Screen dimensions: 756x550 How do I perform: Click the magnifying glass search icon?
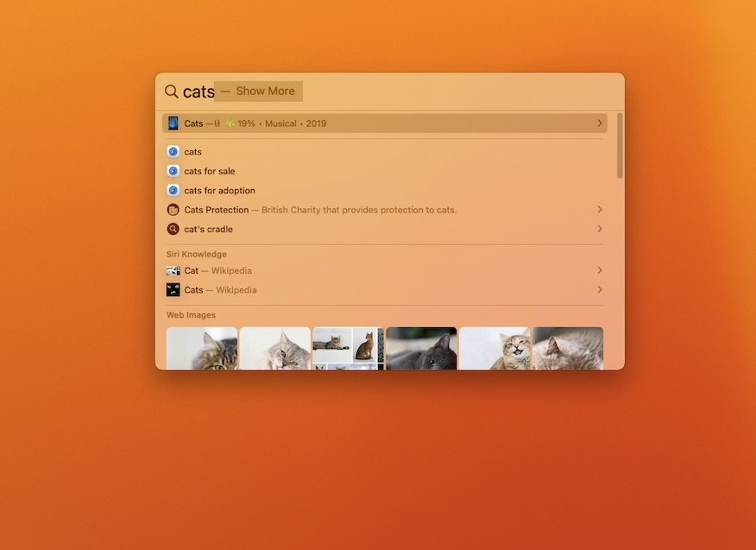pos(172,91)
